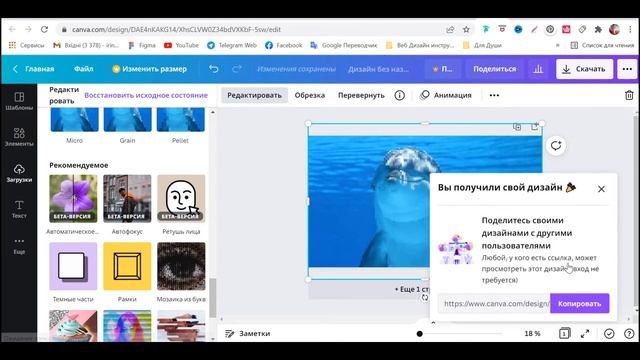Image resolution: width=640 pixels, height=360 pixels.
Task: Open the Elements (Элементы) sidebar panel
Action: coord(19,137)
